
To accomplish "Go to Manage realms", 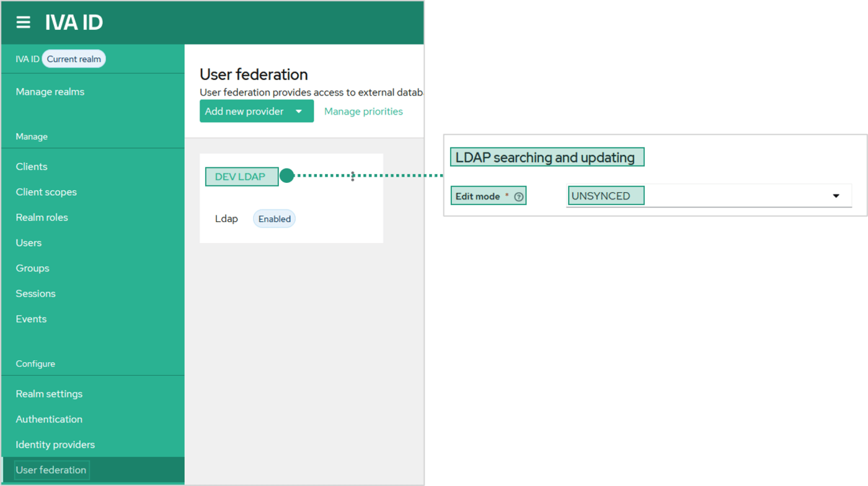I will [x=50, y=92].
